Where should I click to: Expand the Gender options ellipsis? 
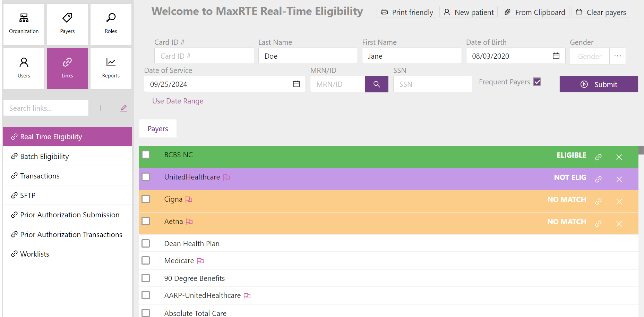pos(618,56)
